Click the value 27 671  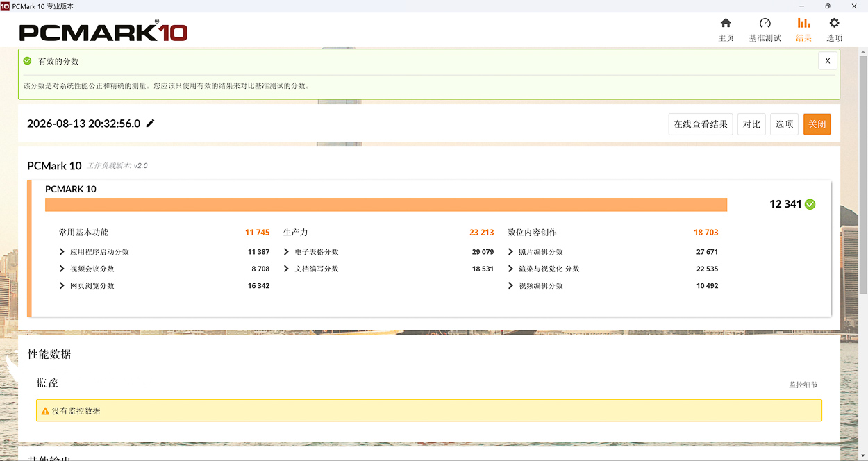point(707,252)
